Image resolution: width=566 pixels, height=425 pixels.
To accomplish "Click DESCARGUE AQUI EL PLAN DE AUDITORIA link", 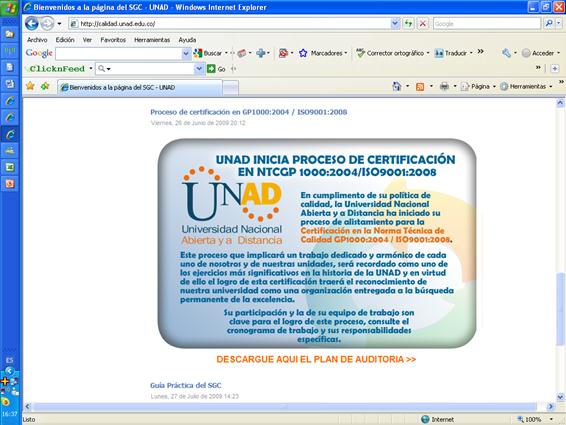I will 316,359.
